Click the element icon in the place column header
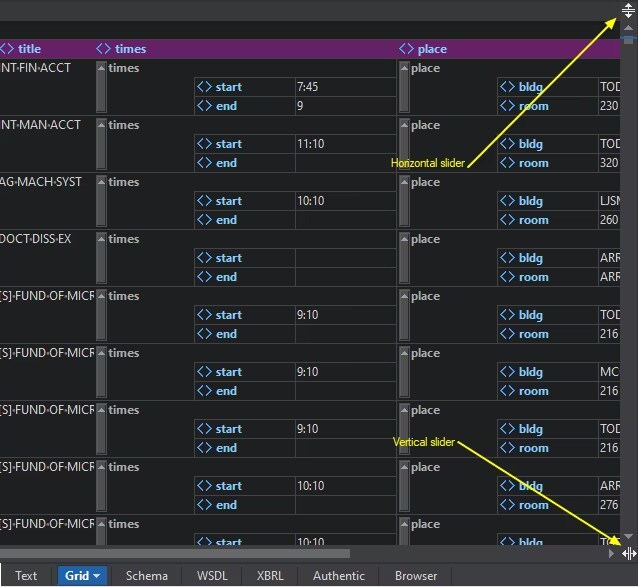This screenshot has width=638, height=587. click(406, 48)
